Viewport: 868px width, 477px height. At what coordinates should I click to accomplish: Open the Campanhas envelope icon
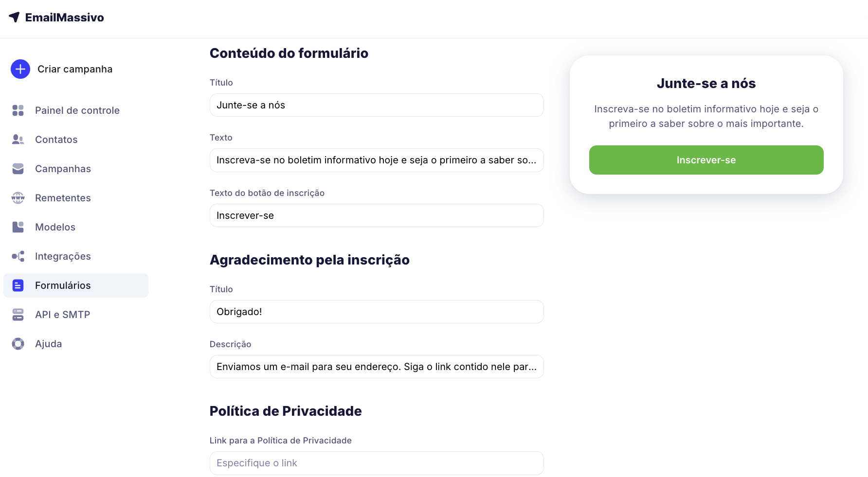coord(18,169)
